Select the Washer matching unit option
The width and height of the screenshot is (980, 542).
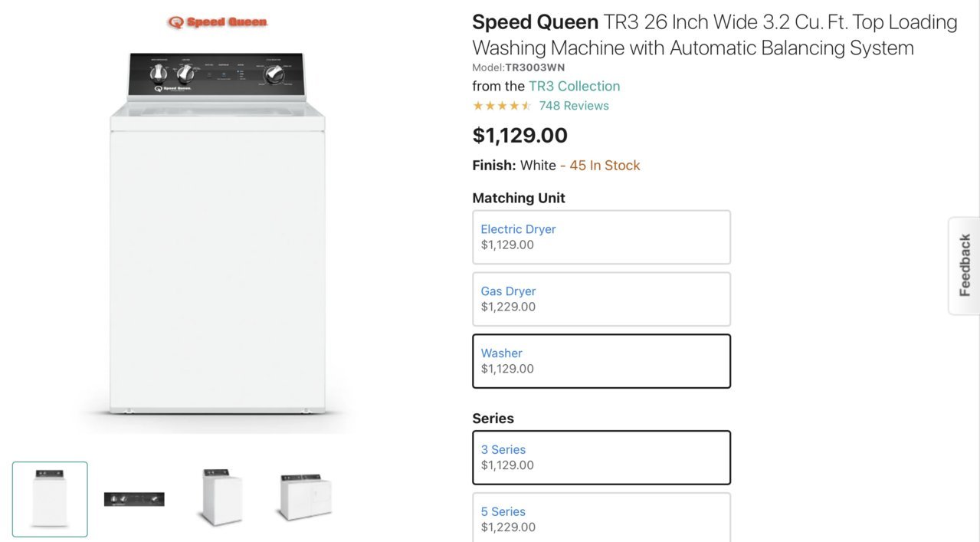[x=601, y=361]
